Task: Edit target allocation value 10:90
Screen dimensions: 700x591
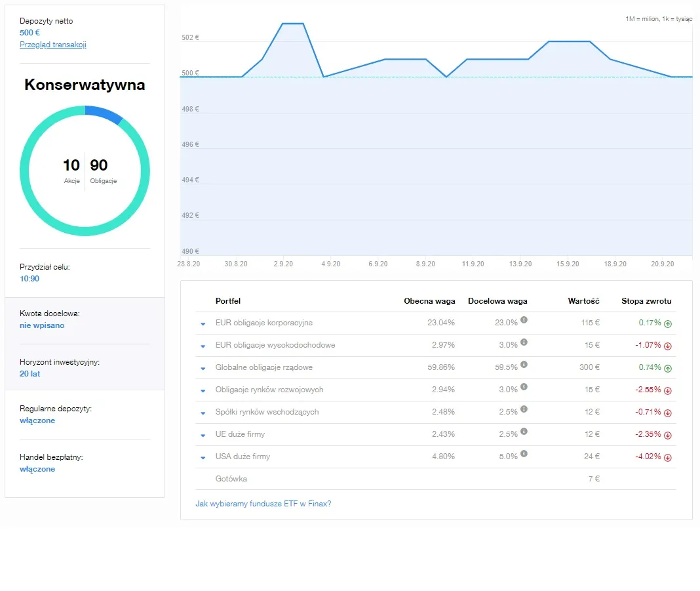Action: point(29,279)
